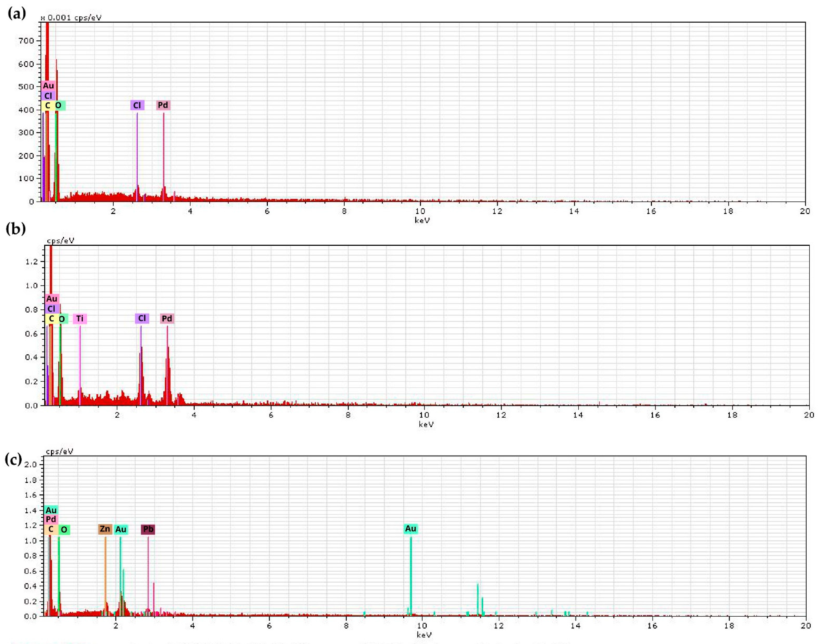
Task: Click the keV axis title under spectrum (b)
Action: tap(426, 425)
